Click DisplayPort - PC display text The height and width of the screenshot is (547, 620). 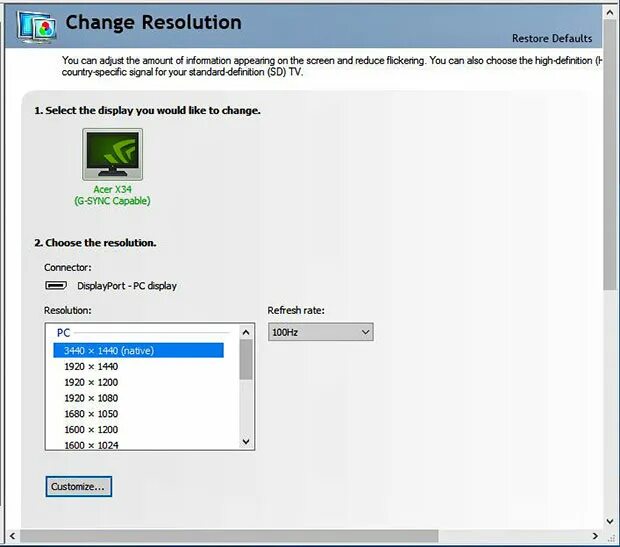pos(127,286)
